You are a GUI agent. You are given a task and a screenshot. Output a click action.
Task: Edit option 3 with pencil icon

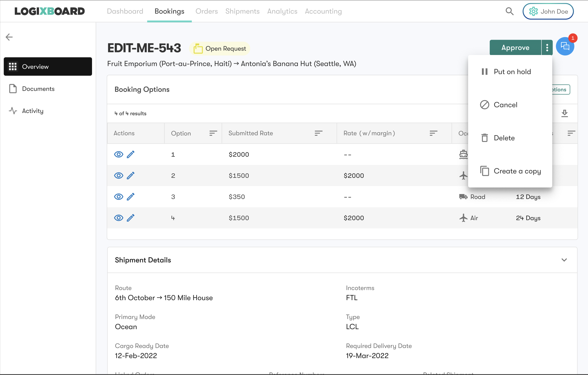[x=131, y=197]
